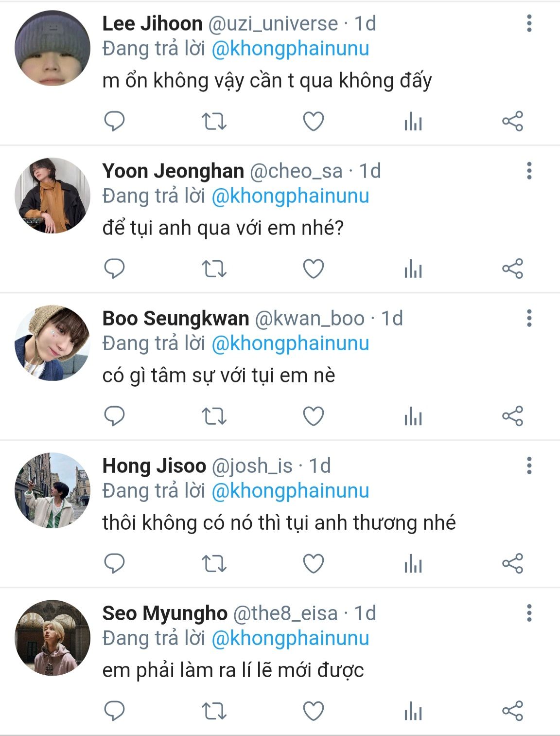Like Seo Myungho's tweet
The height and width of the screenshot is (736, 560).
(x=314, y=711)
